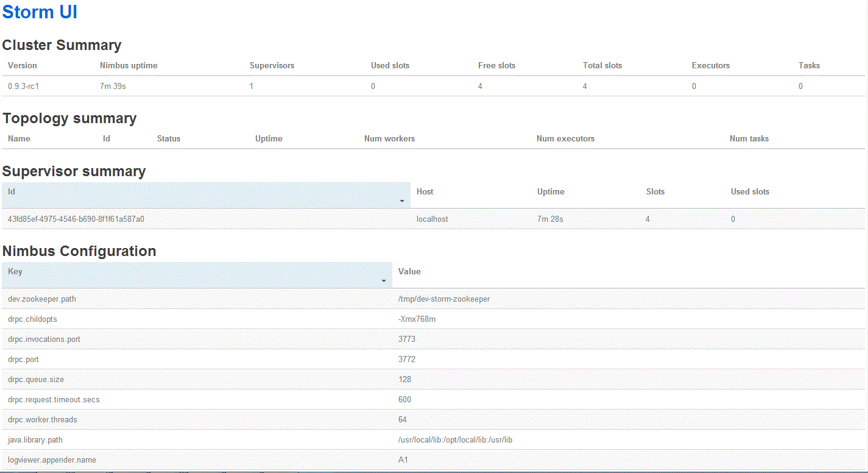Click the Supervisors column header
Viewport: 868px width, 473px height.
(272, 65)
